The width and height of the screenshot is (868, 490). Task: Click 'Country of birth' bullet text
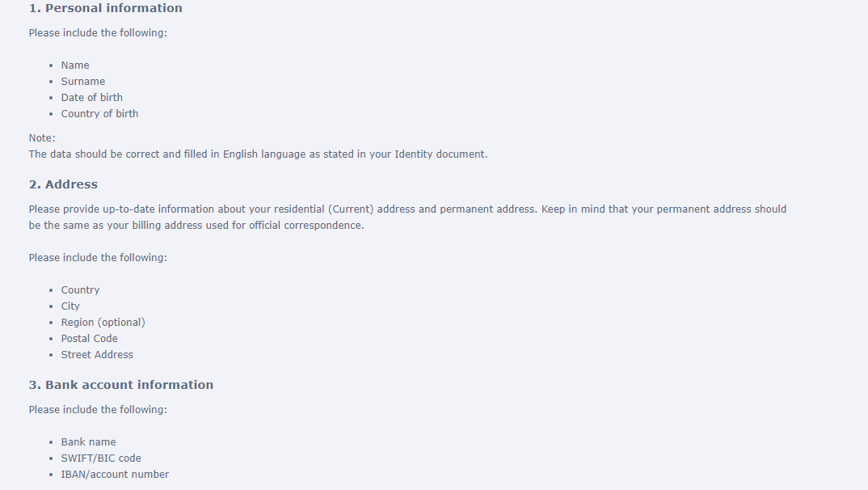pos(99,113)
